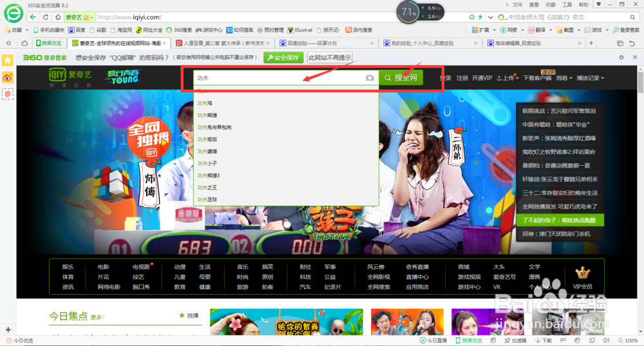Click the 截图 screenshot icon
The height and width of the screenshot is (346, 644).
pyautogui.click(x=559, y=30)
